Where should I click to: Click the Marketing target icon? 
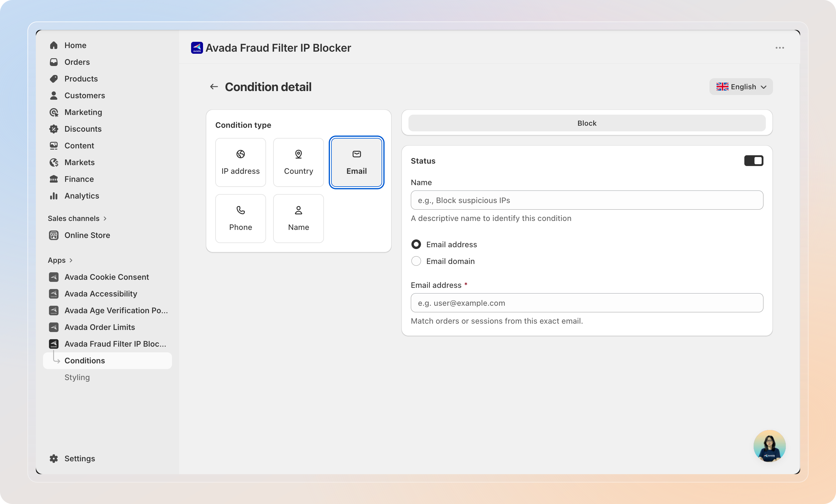[54, 112]
